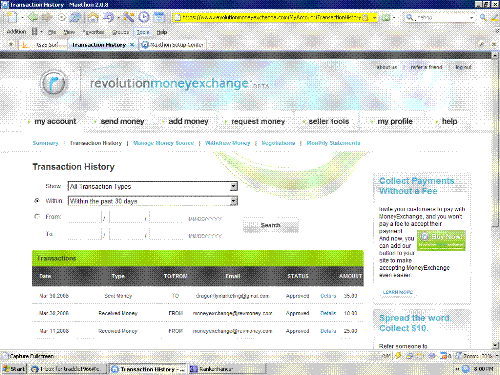Screen dimensions: 500x375
Task: Click the popup blocker status bar icon
Action: (444, 356)
